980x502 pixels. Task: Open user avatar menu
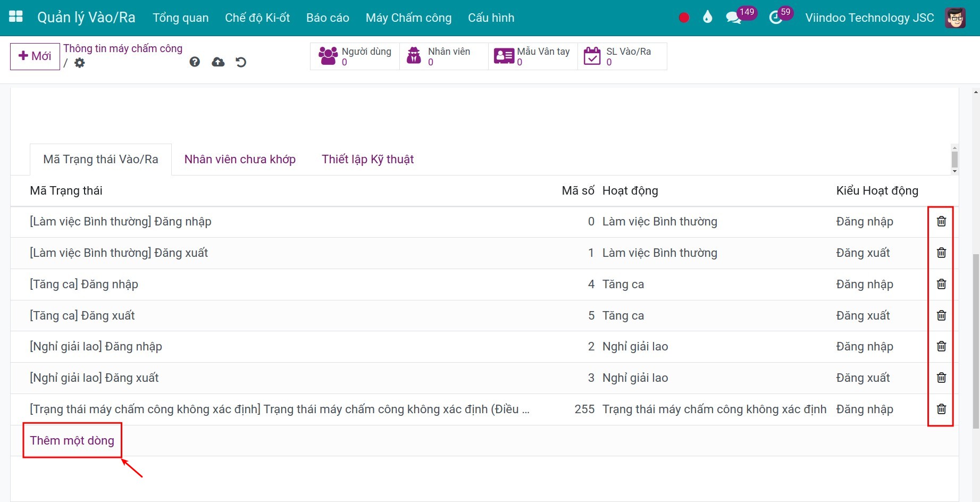pyautogui.click(x=956, y=18)
